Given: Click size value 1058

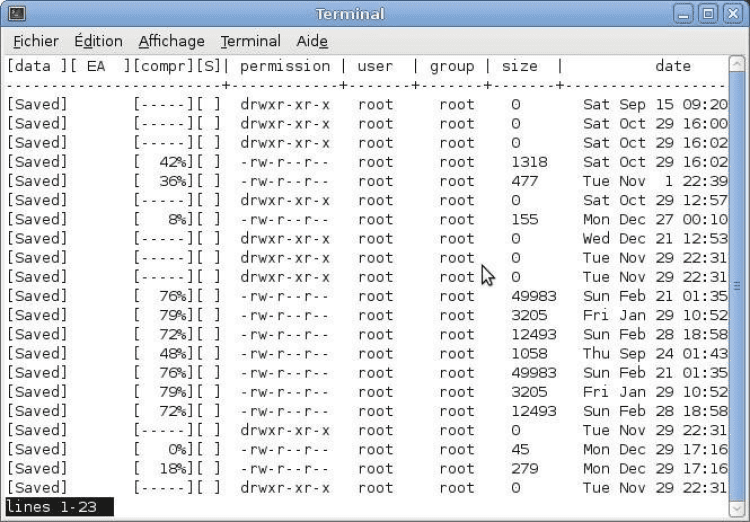Looking at the screenshot, I should (529, 354).
